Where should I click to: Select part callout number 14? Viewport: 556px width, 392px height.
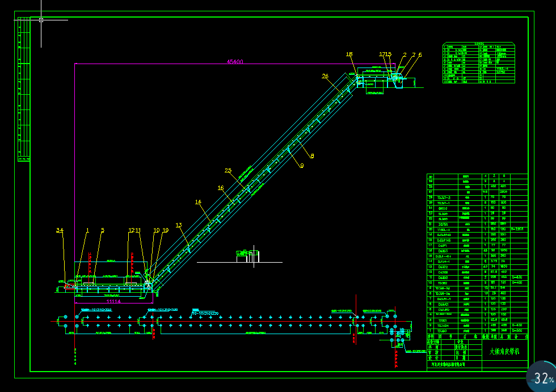click(x=198, y=202)
